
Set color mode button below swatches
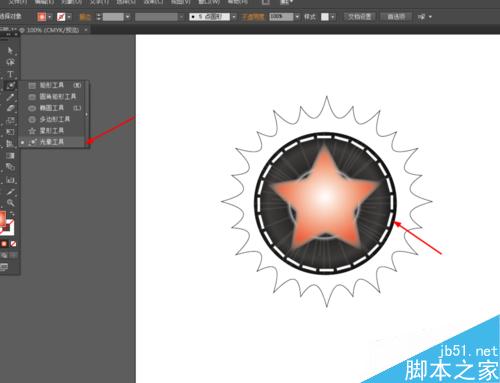pos(4,244)
